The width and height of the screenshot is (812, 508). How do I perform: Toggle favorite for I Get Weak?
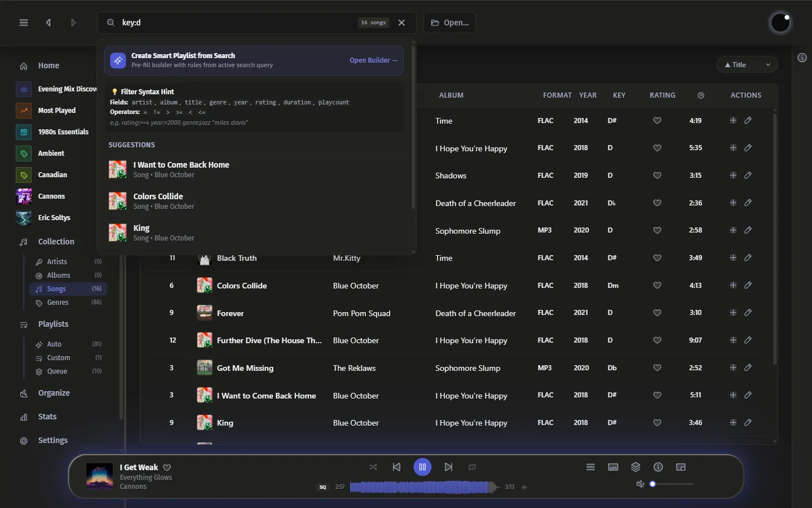(x=167, y=467)
